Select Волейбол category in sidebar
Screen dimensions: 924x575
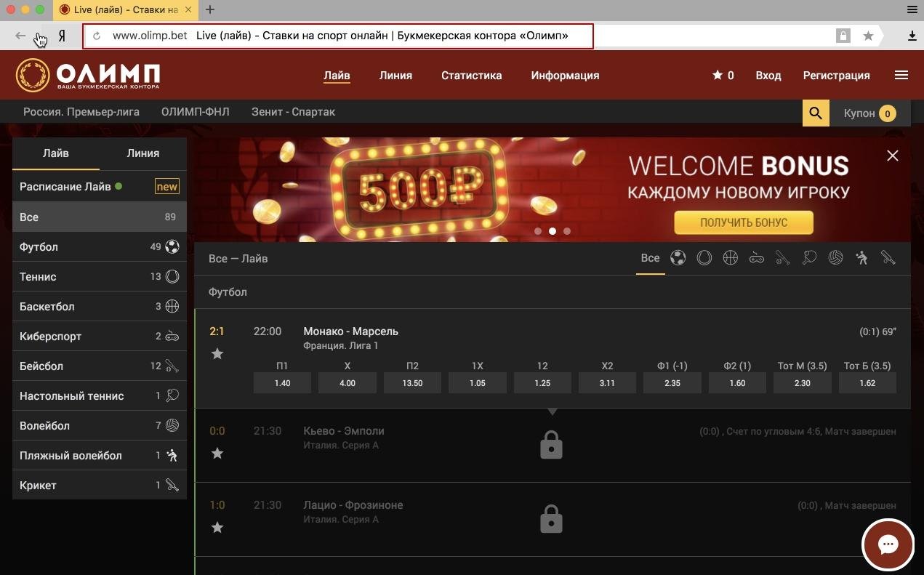pyautogui.click(x=100, y=425)
